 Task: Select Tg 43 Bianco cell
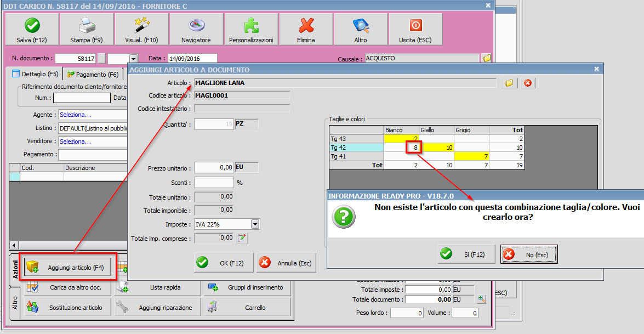pos(401,139)
